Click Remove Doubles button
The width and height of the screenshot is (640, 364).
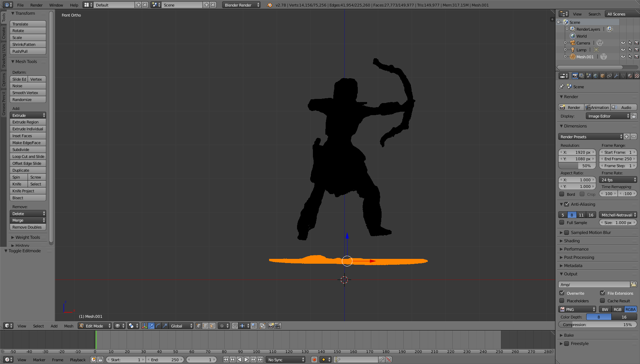tap(28, 227)
